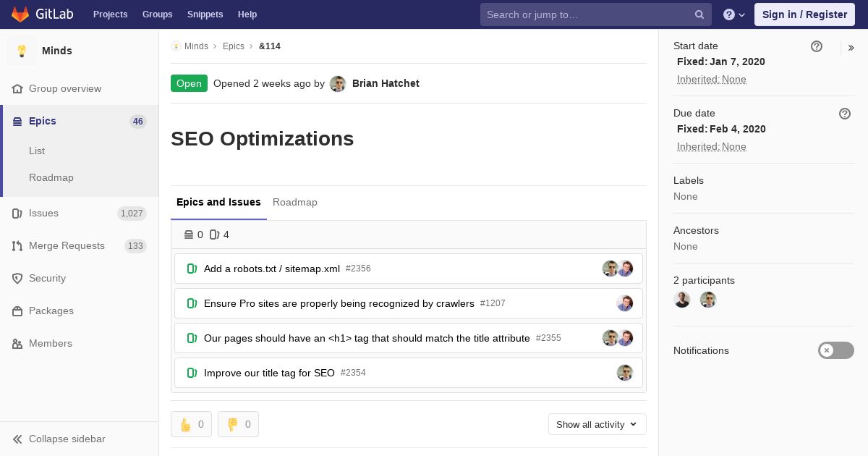The width and height of the screenshot is (868, 456).
Task: Switch to Epics and Issues tab
Action: 218,203
